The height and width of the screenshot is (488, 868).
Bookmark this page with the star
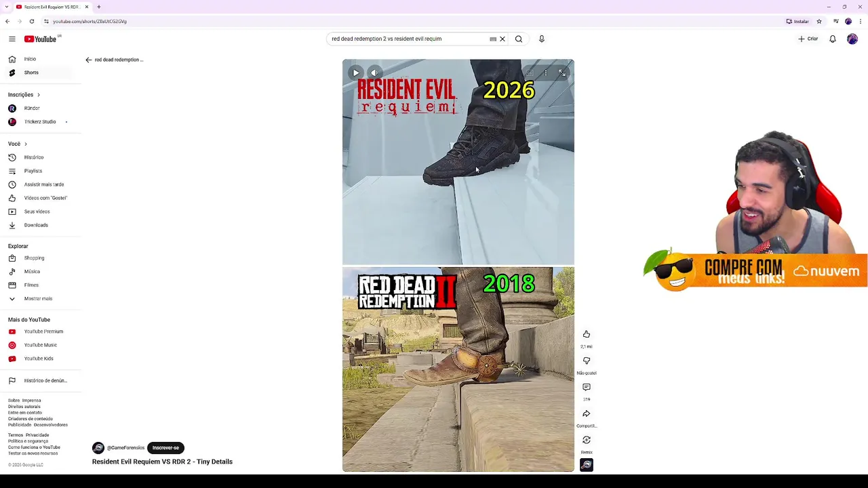[x=819, y=21]
